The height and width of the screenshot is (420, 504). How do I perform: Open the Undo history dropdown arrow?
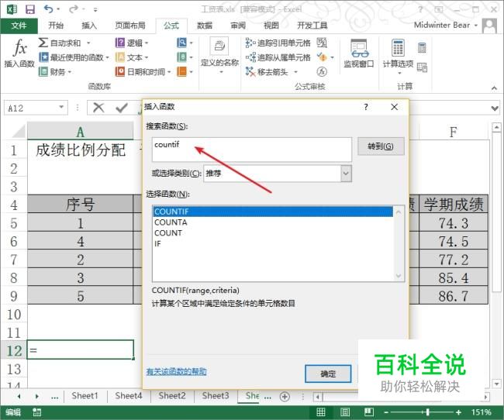click(x=58, y=9)
